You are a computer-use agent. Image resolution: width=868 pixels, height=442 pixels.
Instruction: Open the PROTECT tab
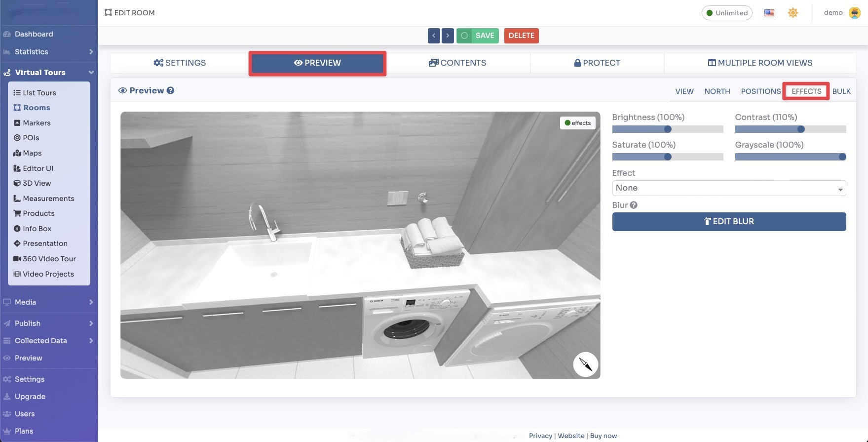click(x=597, y=63)
